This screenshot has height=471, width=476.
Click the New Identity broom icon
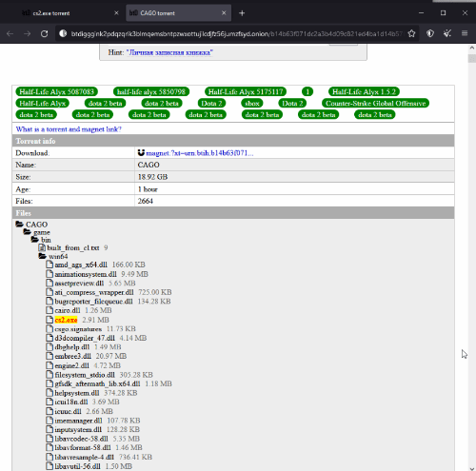(447, 33)
